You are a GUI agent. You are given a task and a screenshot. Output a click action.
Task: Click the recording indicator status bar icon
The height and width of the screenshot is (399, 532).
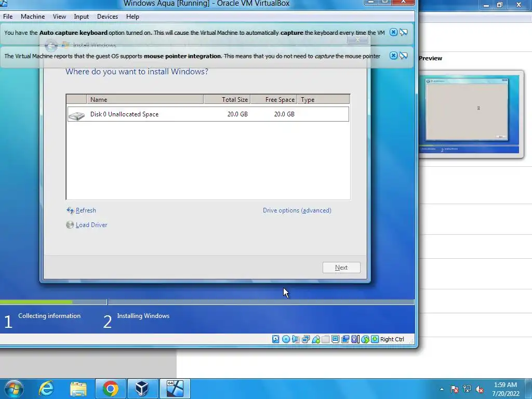(345, 339)
